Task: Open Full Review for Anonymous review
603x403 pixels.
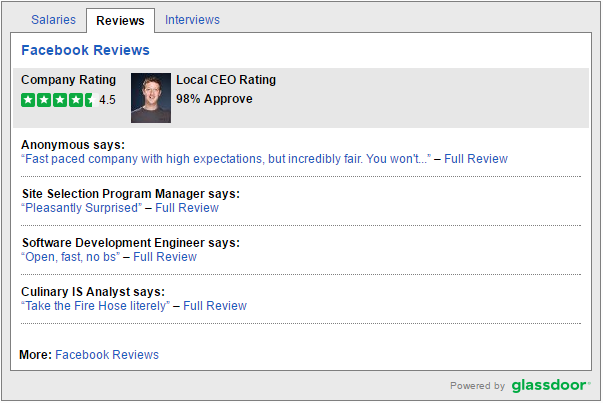Action: [476, 159]
